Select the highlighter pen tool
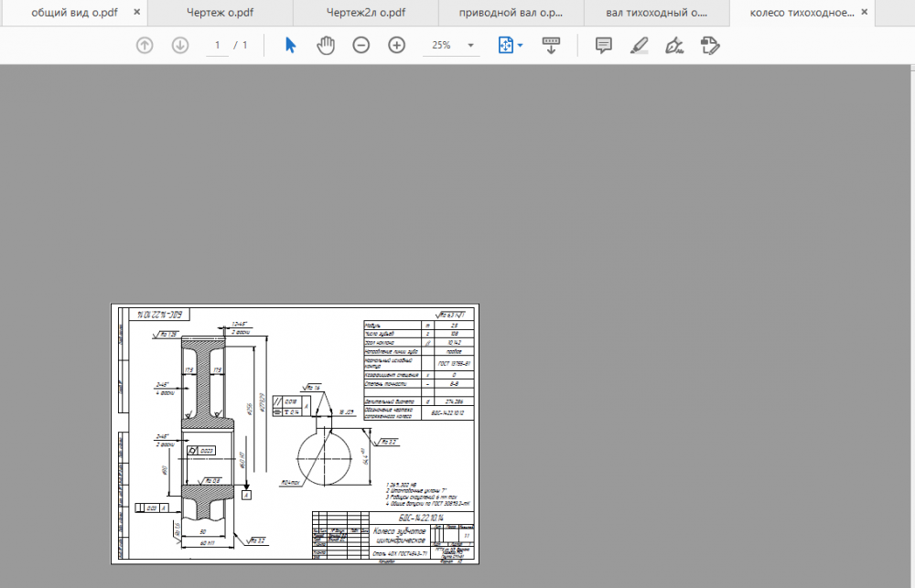This screenshot has height=588, width=915. pos(640,46)
